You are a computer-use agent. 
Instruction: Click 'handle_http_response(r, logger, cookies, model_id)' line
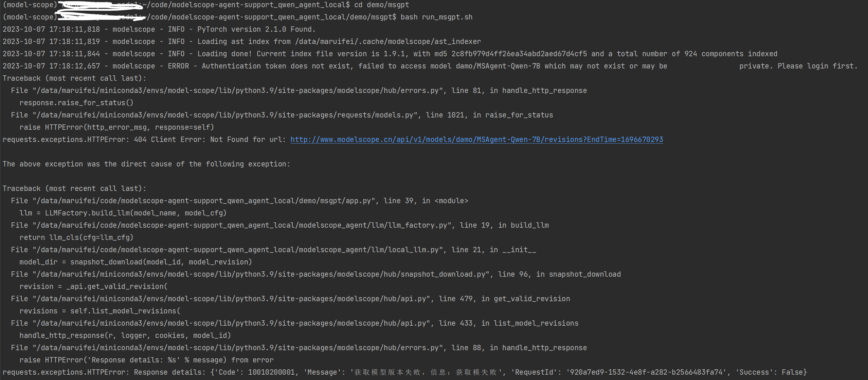(125, 335)
